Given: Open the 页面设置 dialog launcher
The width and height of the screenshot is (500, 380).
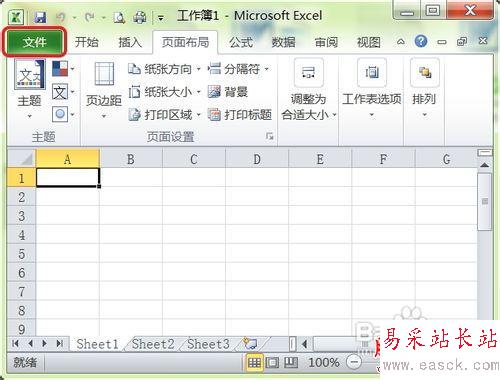Looking at the screenshot, I should pos(269,136).
